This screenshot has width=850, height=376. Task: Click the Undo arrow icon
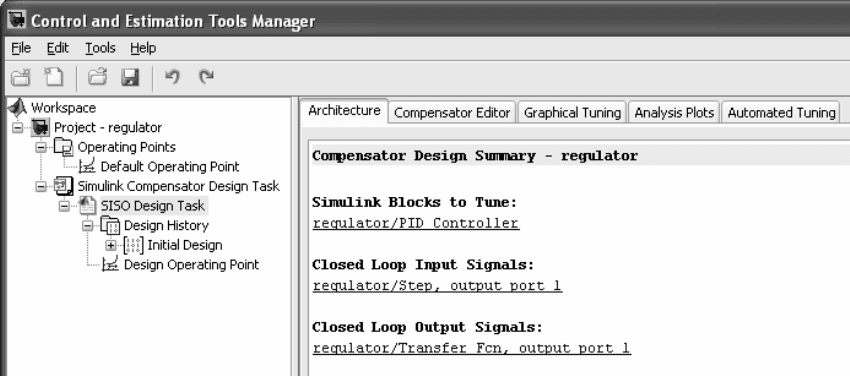click(x=172, y=77)
